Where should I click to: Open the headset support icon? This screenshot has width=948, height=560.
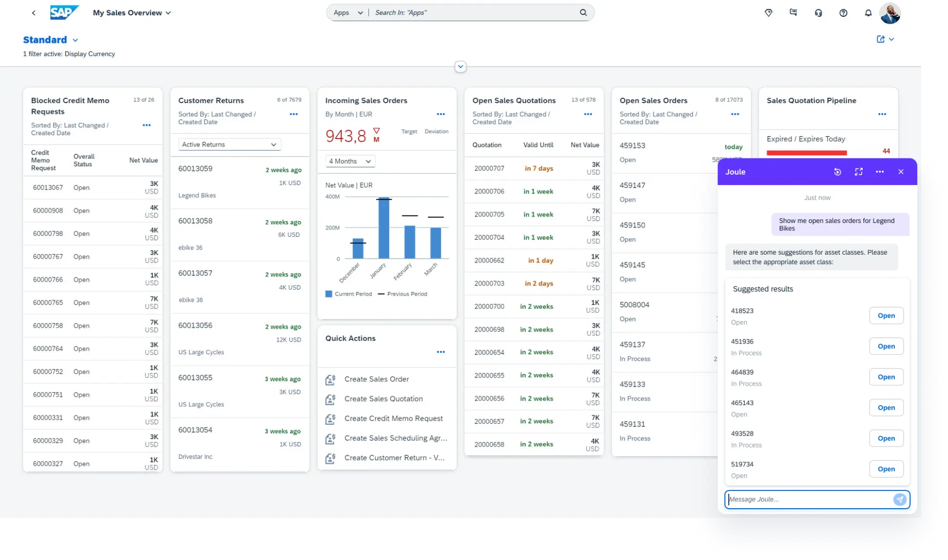818,13
